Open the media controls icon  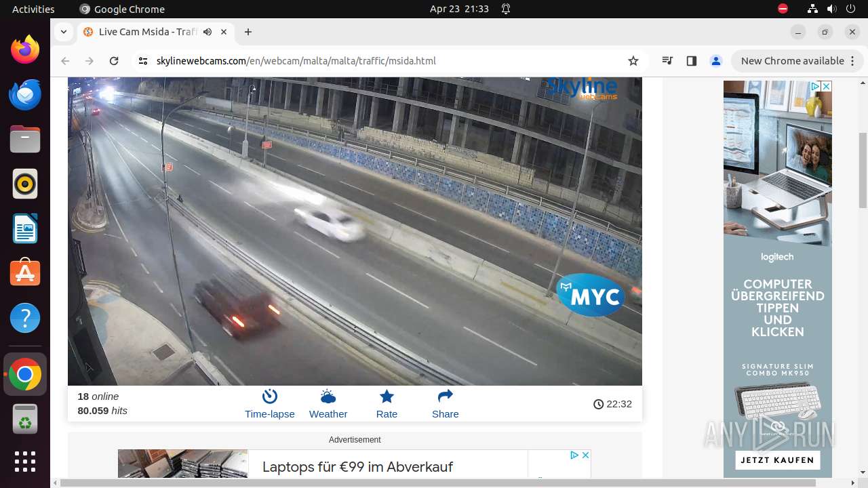click(667, 61)
